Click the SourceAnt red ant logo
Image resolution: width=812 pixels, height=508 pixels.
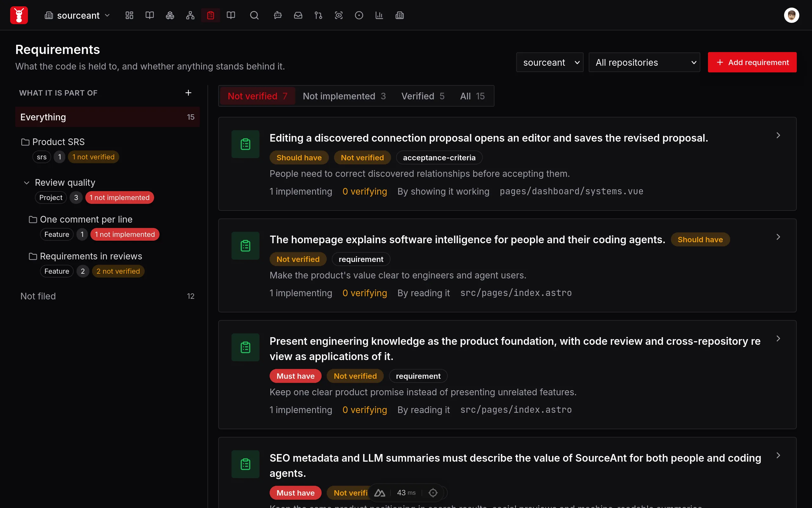[x=19, y=15]
